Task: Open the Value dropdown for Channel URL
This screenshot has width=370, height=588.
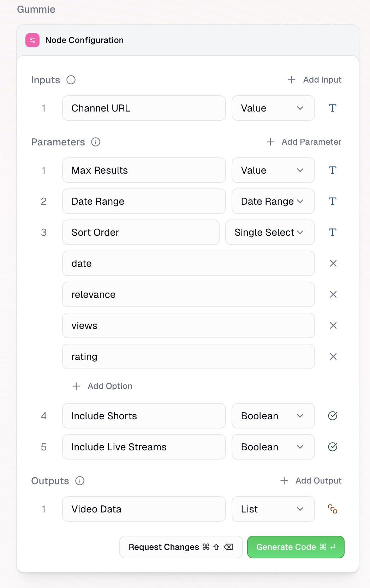Action: pos(273,108)
